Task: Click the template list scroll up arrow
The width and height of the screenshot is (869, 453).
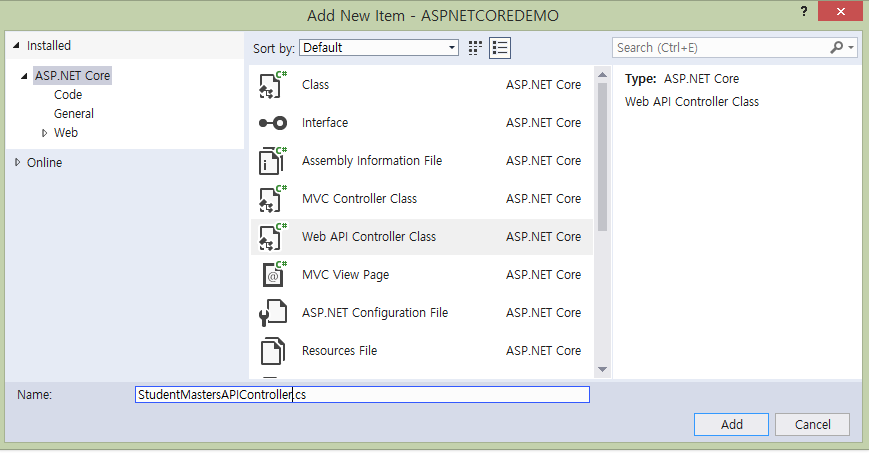Action: click(x=602, y=75)
